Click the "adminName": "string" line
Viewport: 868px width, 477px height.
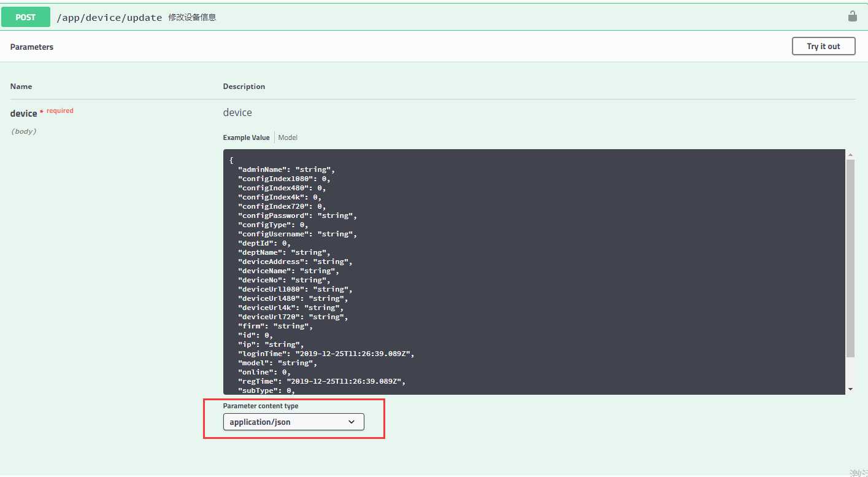[x=286, y=169]
